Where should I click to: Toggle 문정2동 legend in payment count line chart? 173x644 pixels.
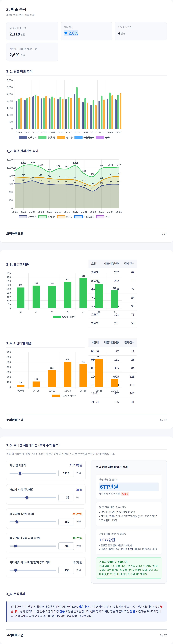[x=47, y=217]
